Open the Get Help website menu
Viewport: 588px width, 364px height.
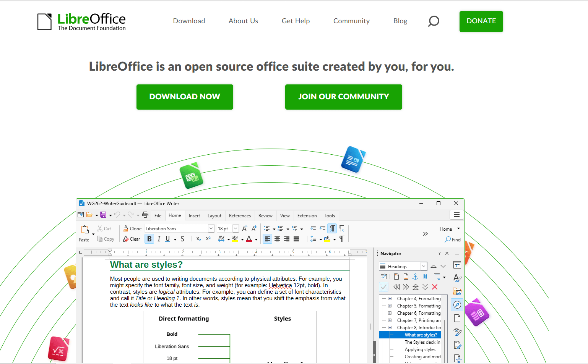tap(296, 21)
